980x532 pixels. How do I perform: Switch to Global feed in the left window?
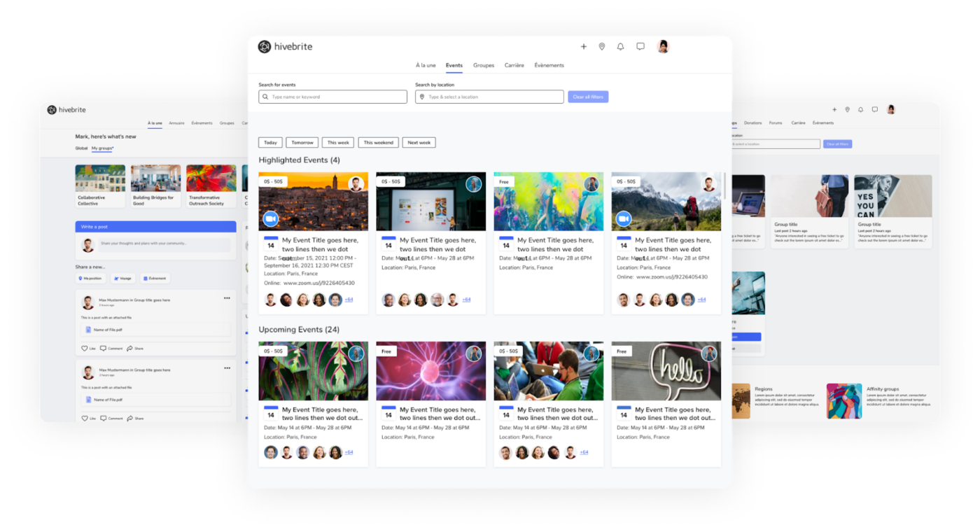coord(81,148)
